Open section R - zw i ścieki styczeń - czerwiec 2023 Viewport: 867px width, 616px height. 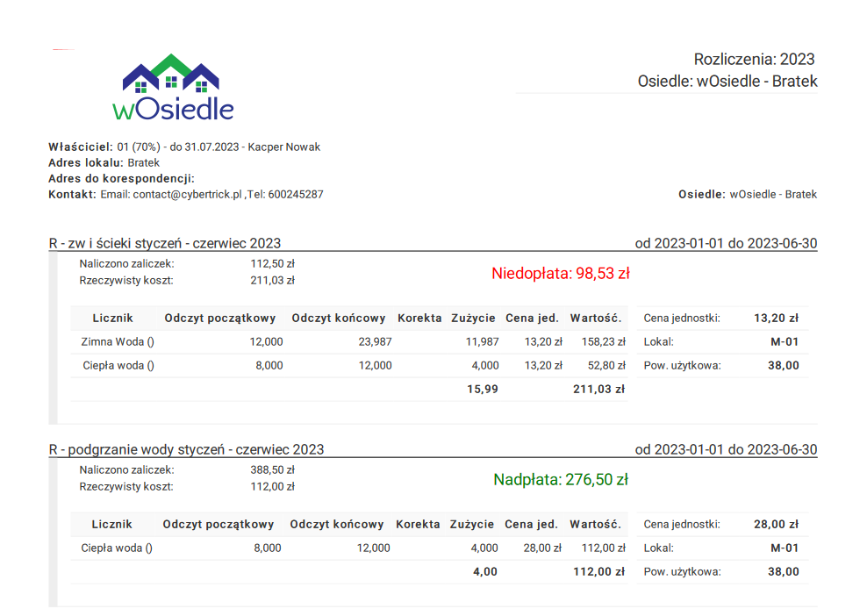[165, 243]
